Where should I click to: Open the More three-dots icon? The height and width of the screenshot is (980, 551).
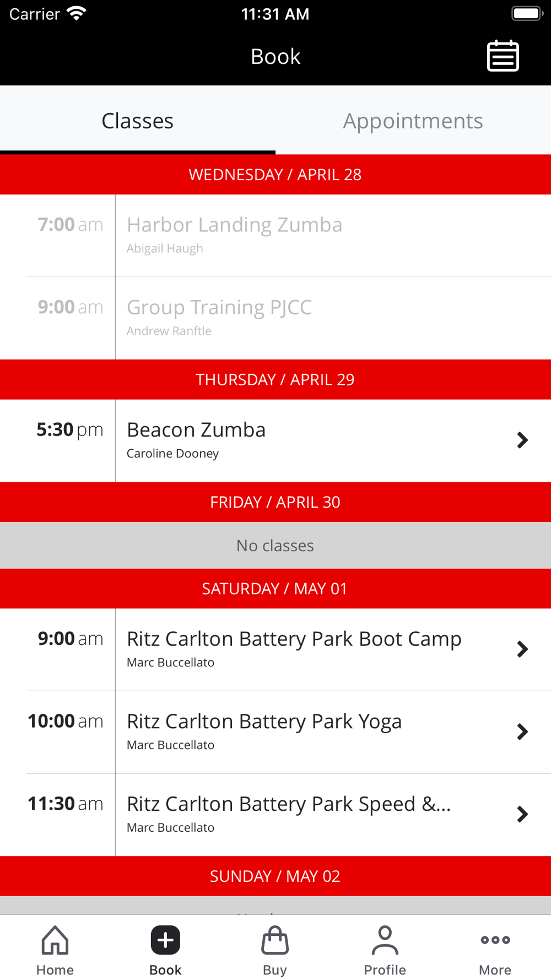tap(495, 940)
